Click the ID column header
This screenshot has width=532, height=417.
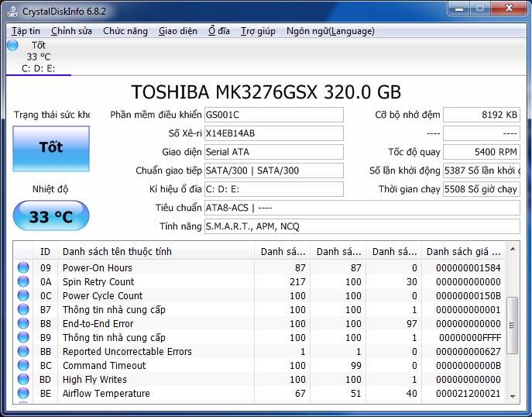pos(45,252)
